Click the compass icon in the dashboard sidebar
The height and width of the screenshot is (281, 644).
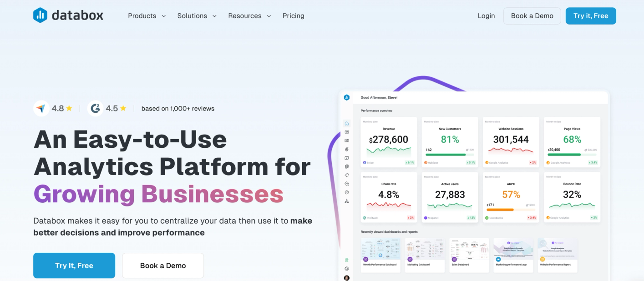pyautogui.click(x=347, y=192)
